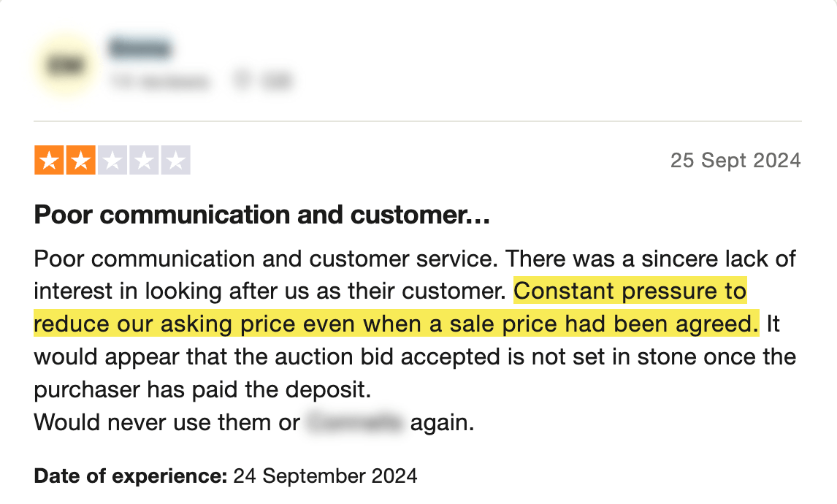Open the blurred reviewer name link

click(139, 49)
